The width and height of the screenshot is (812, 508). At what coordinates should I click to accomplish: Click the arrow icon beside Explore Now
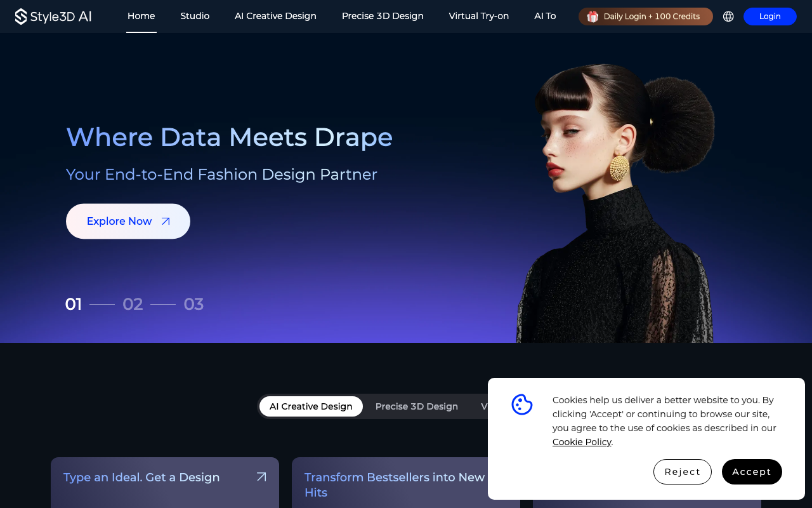click(x=166, y=221)
